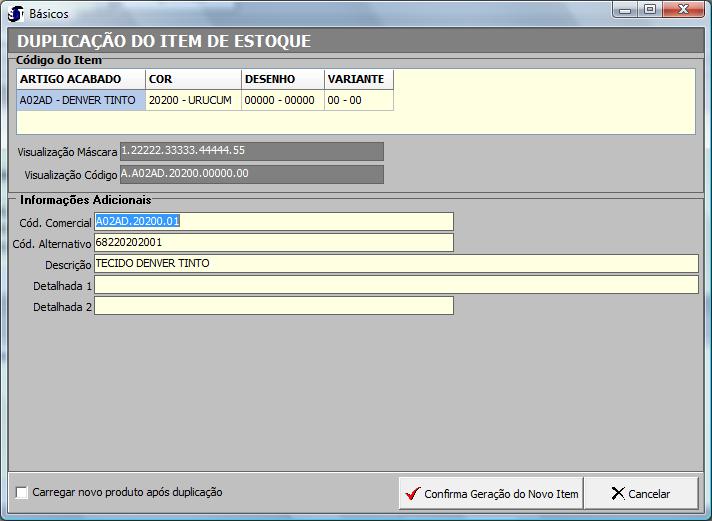The height and width of the screenshot is (521, 712).
Task: Select the A02AD - DENVER TINTO cell
Action: click(80, 100)
